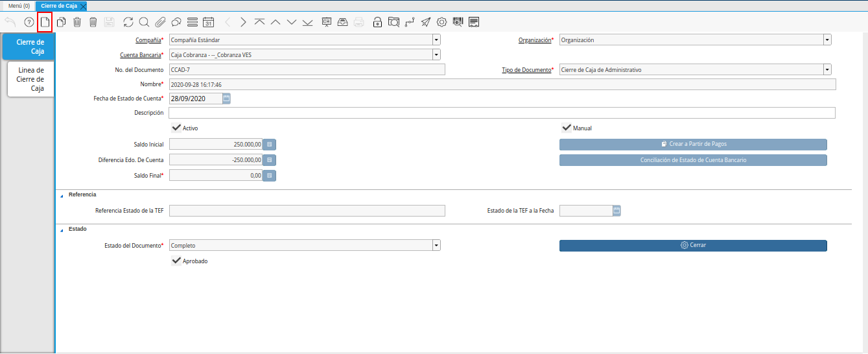Open the Find record magnifier icon

(144, 22)
